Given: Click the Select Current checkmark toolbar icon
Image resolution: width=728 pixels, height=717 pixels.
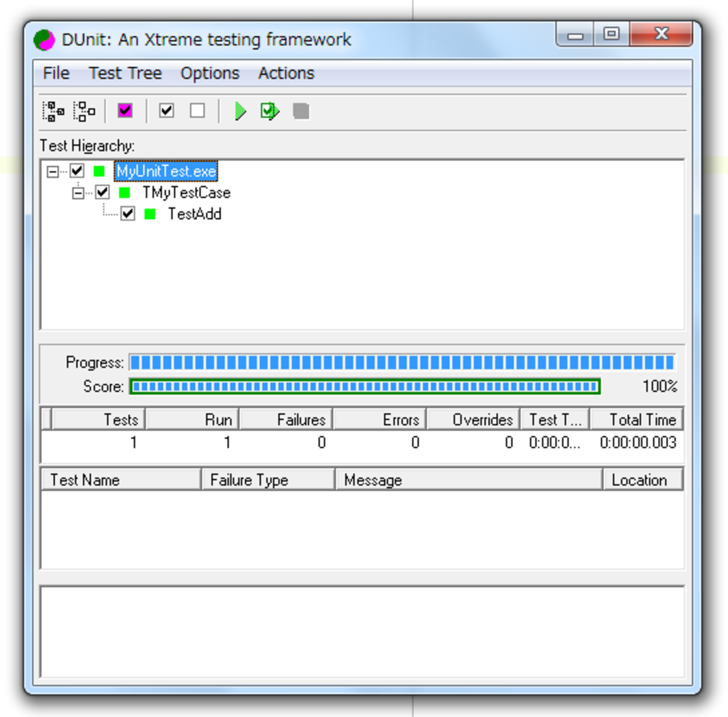Looking at the screenshot, I should point(166,111).
